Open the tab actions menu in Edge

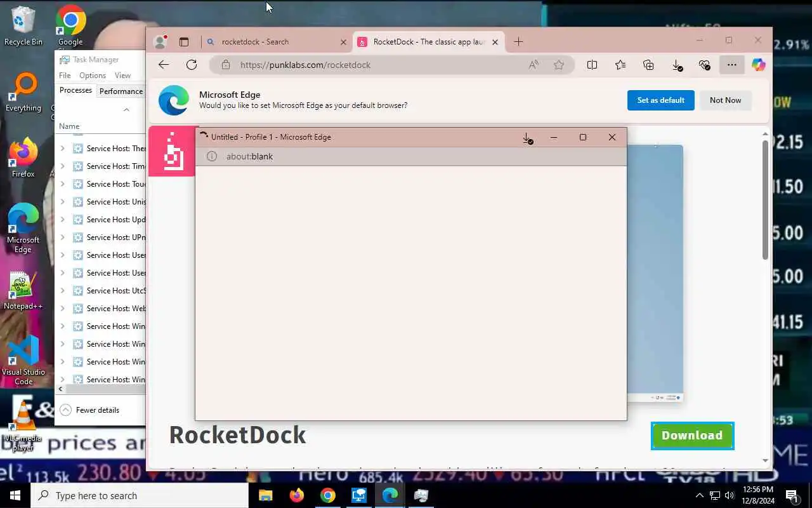point(184,42)
